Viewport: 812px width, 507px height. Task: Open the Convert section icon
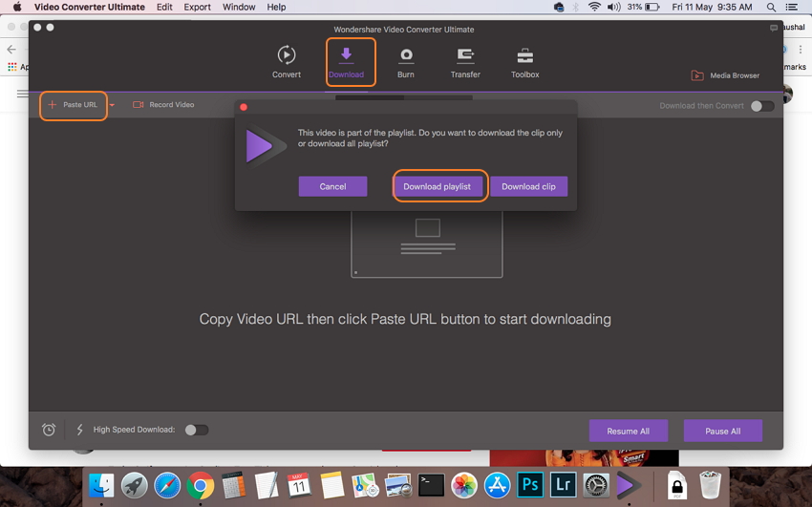tap(286, 61)
